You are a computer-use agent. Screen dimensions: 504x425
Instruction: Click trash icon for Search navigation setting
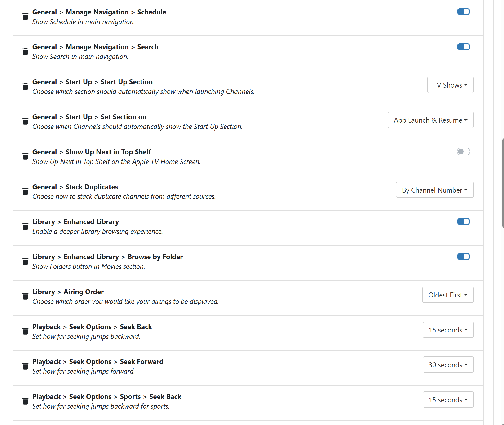[25, 52]
